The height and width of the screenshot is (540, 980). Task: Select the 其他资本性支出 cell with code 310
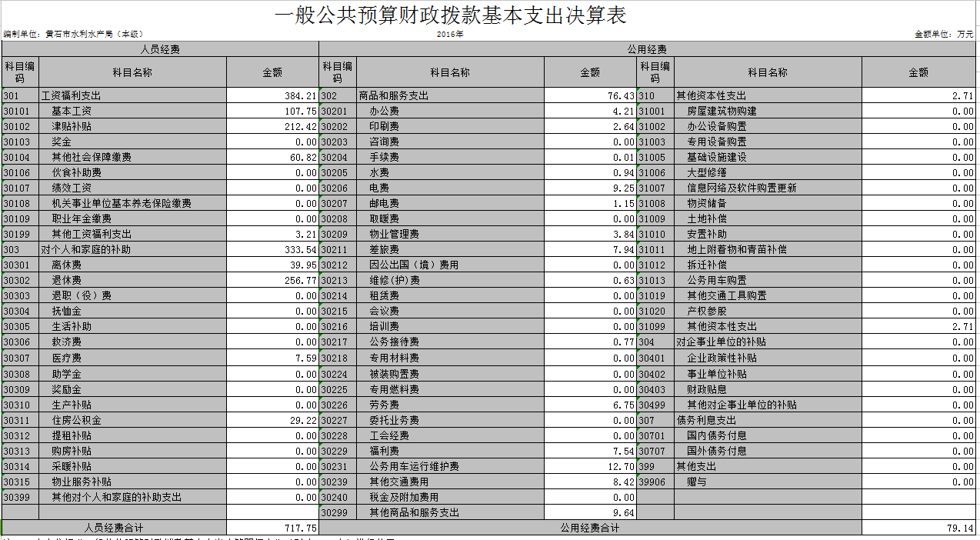pyautogui.click(x=768, y=96)
